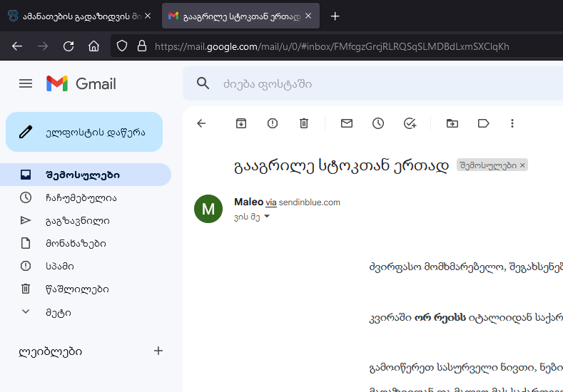Image resolution: width=563 pixels, height=392 pixels.
Task: Compose a new email ელფოსტის დაწერა
Action: pyautogui.click(x=84, y=132)
